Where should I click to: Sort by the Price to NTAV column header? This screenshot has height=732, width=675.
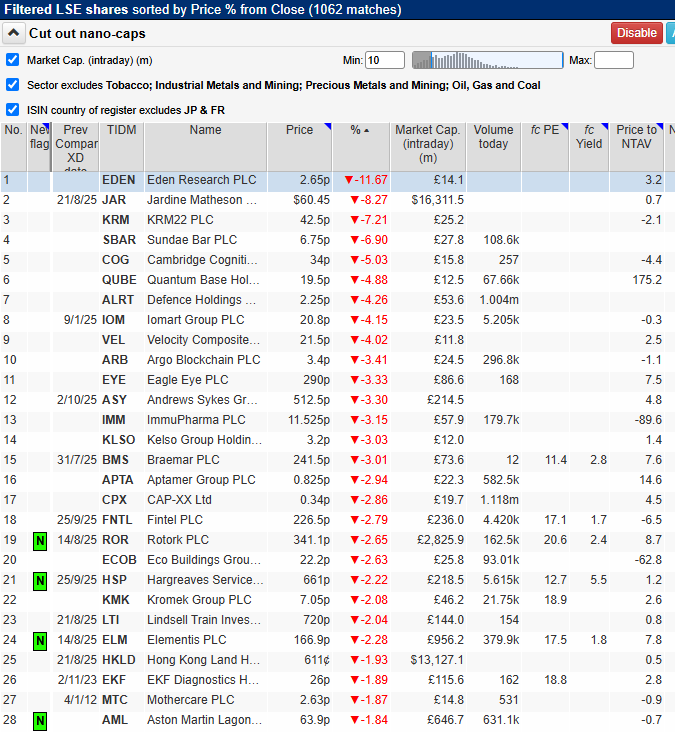(x=636, y=147)
